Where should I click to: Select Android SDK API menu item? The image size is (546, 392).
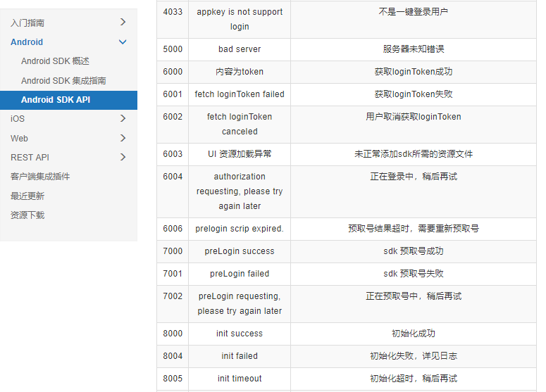pyautogui.click(x=56, y=100)
